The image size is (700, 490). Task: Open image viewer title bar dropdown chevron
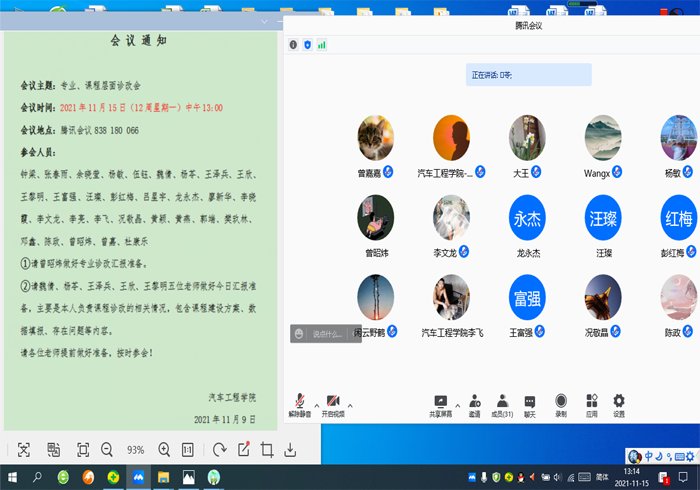coord(264,21)
